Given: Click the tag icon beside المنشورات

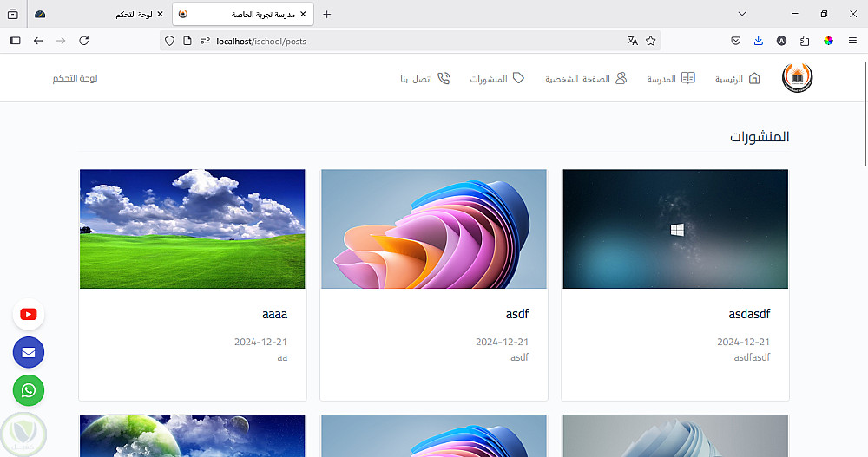Looking at the screenshot, I should click(x=519, y=79).
